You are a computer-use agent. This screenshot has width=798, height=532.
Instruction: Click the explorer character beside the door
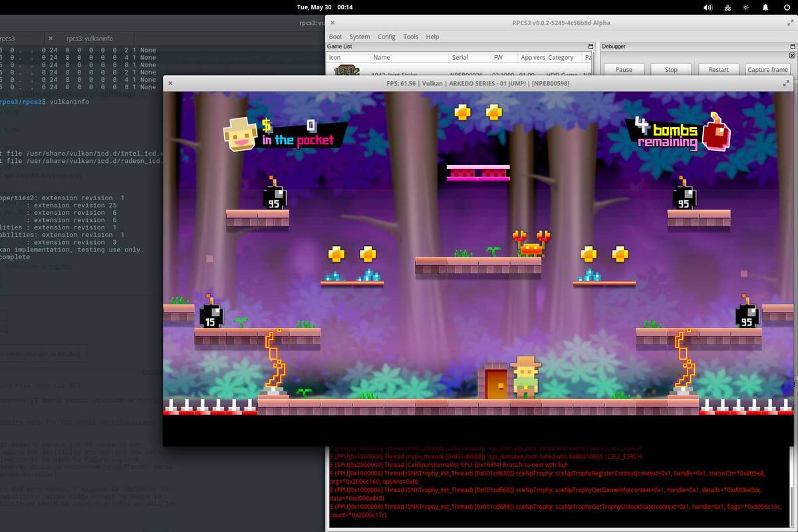[526, 377]
